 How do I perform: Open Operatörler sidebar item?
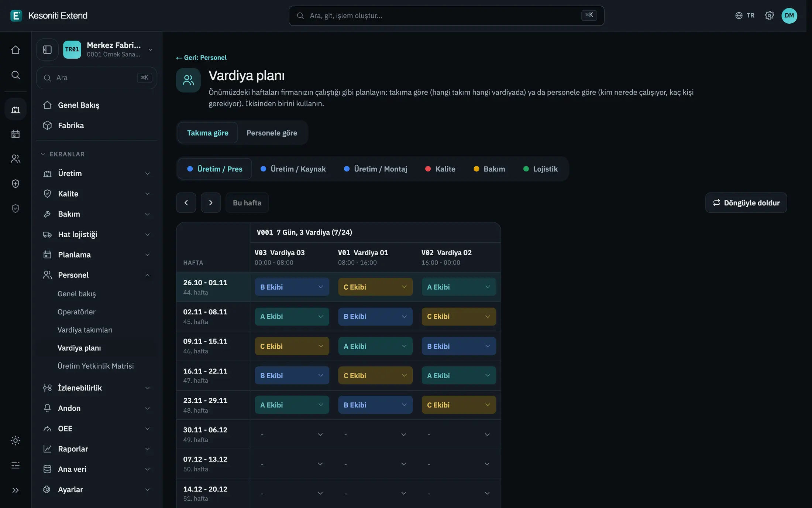(76, 312)
